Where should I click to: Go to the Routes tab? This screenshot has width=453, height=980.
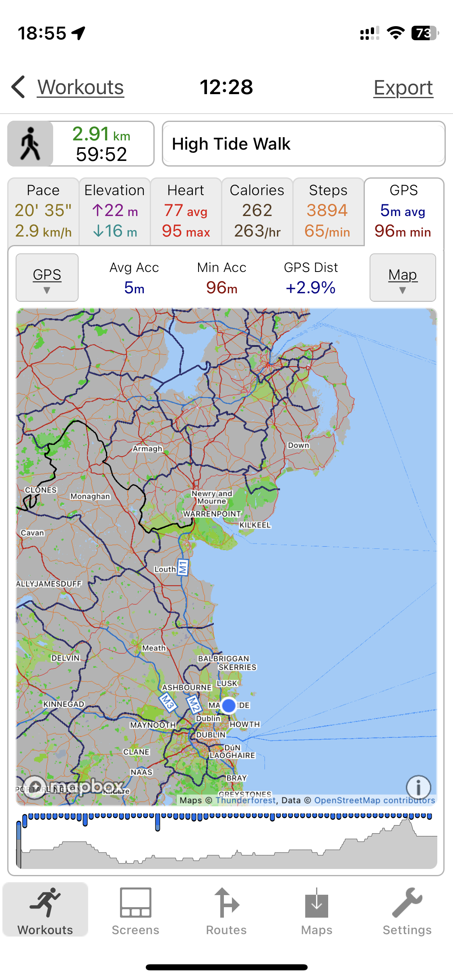pos(226,911)
